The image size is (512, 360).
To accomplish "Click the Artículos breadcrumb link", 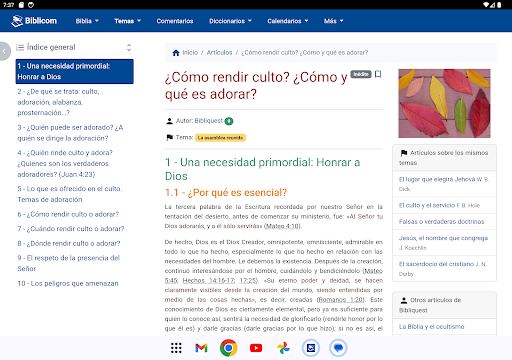I will pyautogui.click(x=219, y=53).
